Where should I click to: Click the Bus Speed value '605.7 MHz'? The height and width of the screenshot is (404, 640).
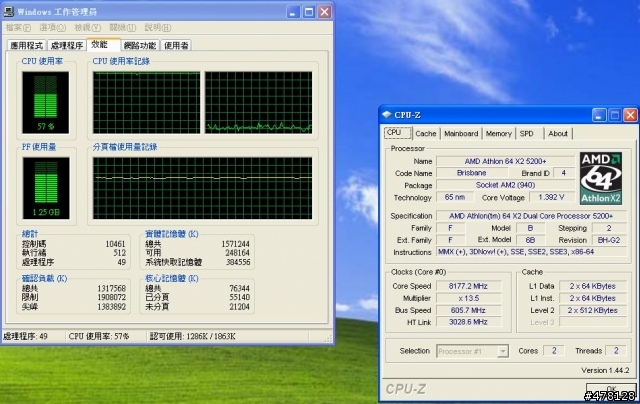[469, 310]
